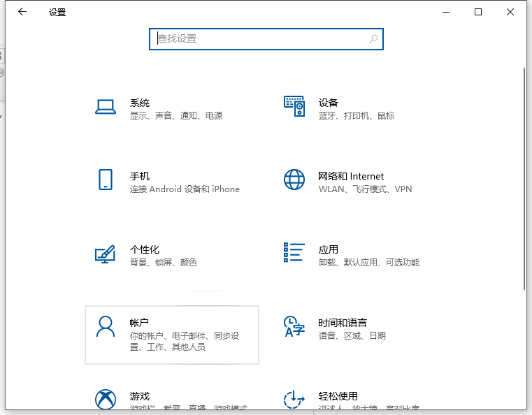Open the 系统 heading text link
The width and height of the screenshot is (532, 415).
pos(140,103)
